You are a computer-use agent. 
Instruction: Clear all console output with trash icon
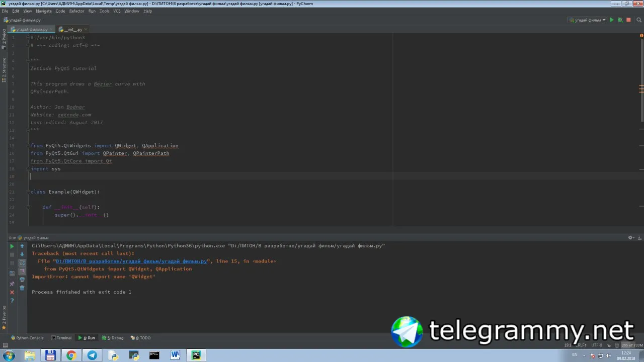click(22, 288)
